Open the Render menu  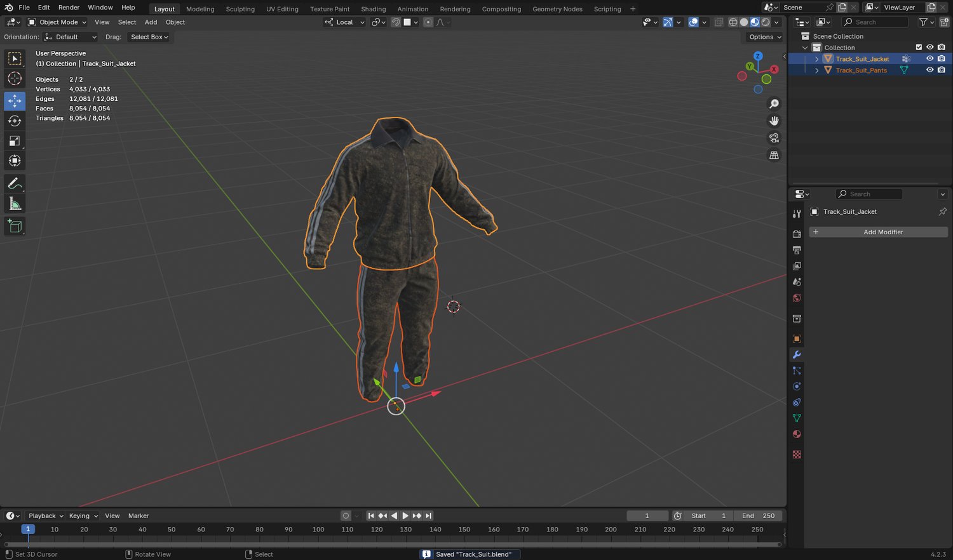click(x=69, y=8)
